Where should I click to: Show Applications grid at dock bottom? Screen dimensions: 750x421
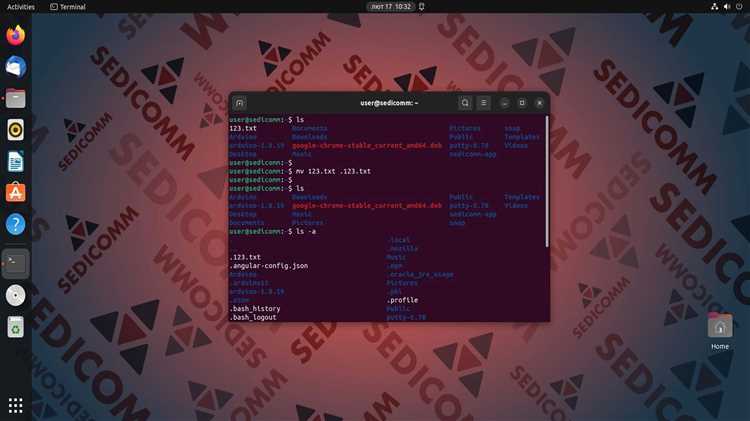pos(15,405)
